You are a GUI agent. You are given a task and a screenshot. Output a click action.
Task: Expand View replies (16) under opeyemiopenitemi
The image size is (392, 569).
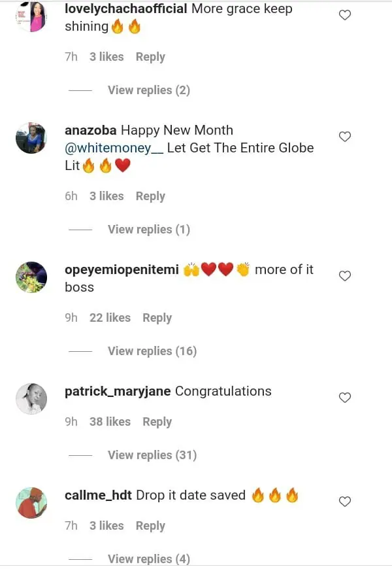(x=152, y=351)
